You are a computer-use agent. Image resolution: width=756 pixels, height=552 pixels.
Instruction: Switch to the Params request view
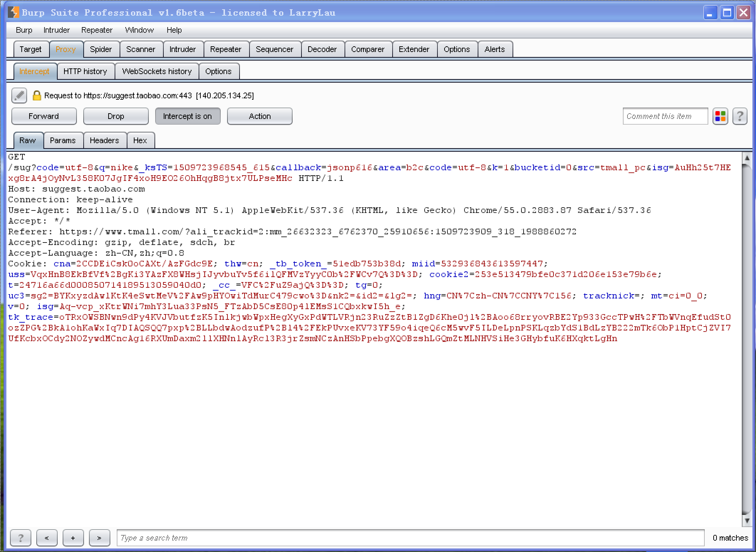63,140
